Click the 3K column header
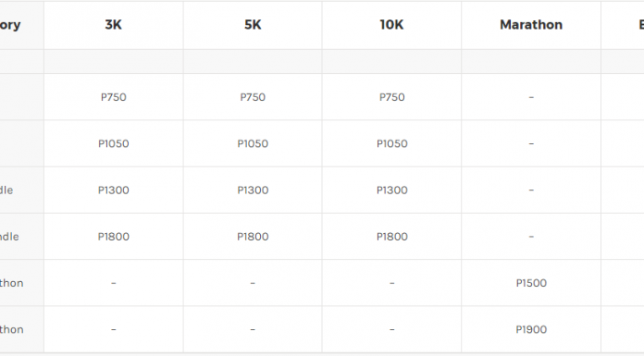 (x=114, y=25)
